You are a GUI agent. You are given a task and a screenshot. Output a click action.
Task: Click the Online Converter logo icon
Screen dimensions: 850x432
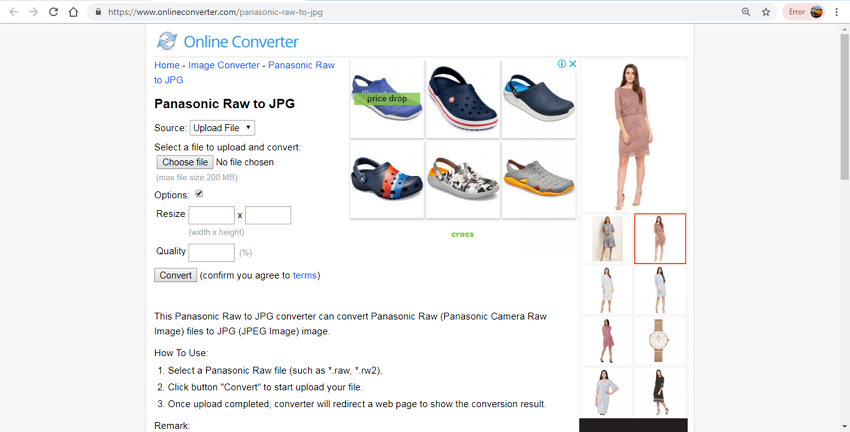(x=167, y=41)
